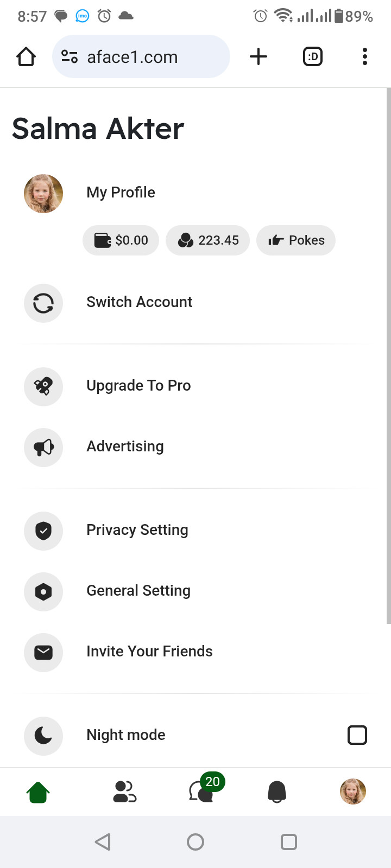Open My Profile menu entry
Screen dimensions: 391x868
click(x=121, y=193)
